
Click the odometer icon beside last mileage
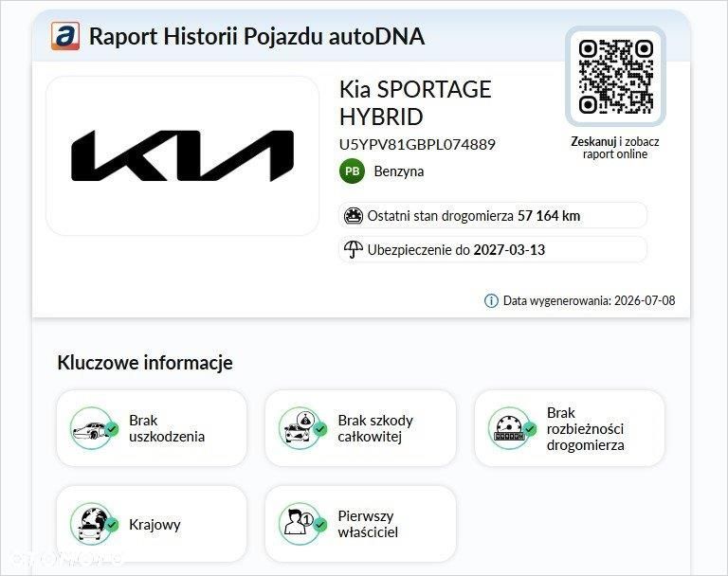(x=354, y=216)
